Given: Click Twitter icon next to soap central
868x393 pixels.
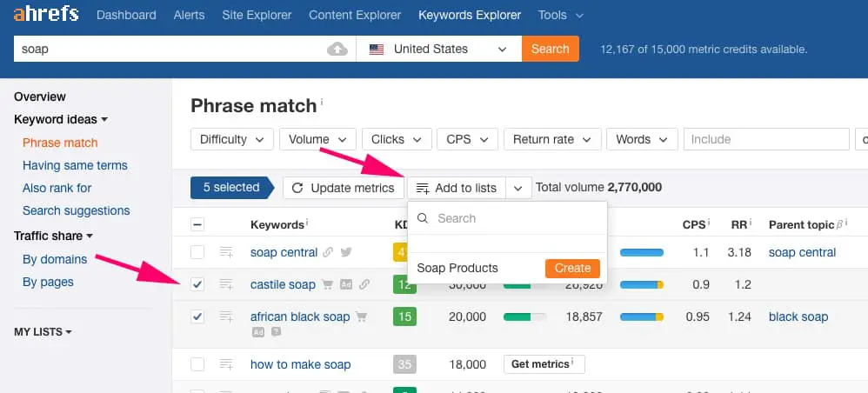Looking at the screenshot, I should (x=346, y=252).
